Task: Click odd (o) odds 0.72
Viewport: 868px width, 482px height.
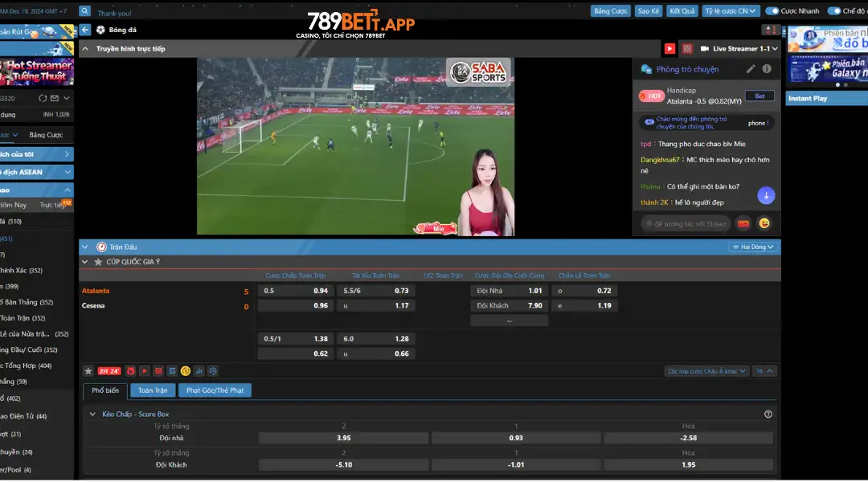Action: pyautogui.click(x=584, y=291)
